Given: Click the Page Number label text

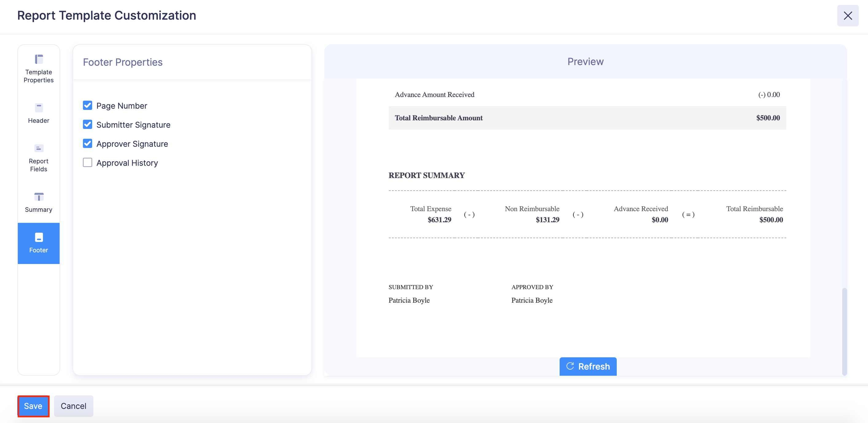Looking at the screenshot, I should 122,106.
